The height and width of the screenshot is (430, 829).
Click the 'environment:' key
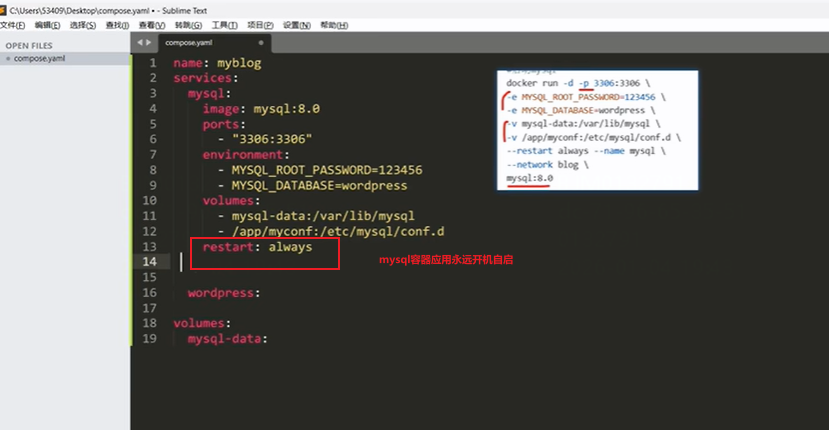pyautogui.click(x=246, y=154)
